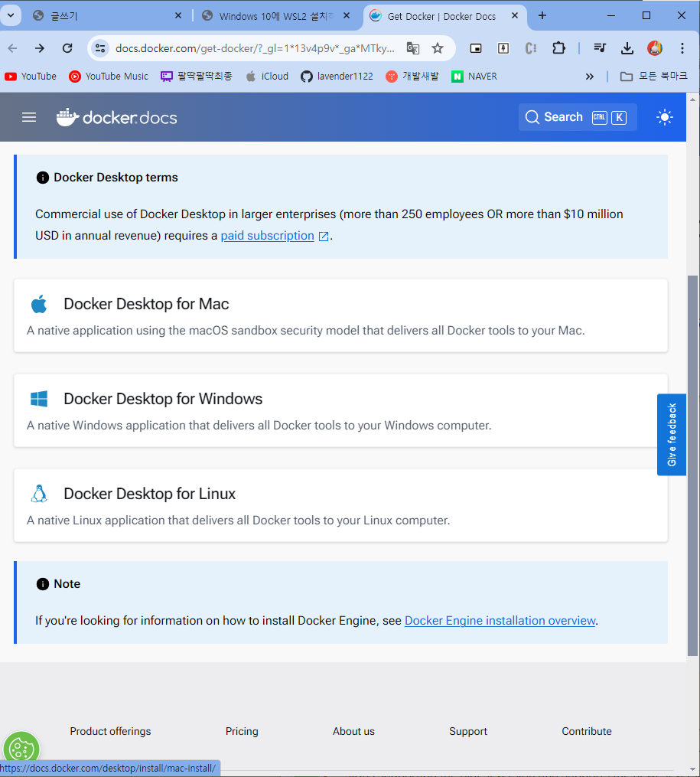Go back to the previous page
Image resolution: width=700 pixels, height=777 pixels.
click(x=12, y=48)
